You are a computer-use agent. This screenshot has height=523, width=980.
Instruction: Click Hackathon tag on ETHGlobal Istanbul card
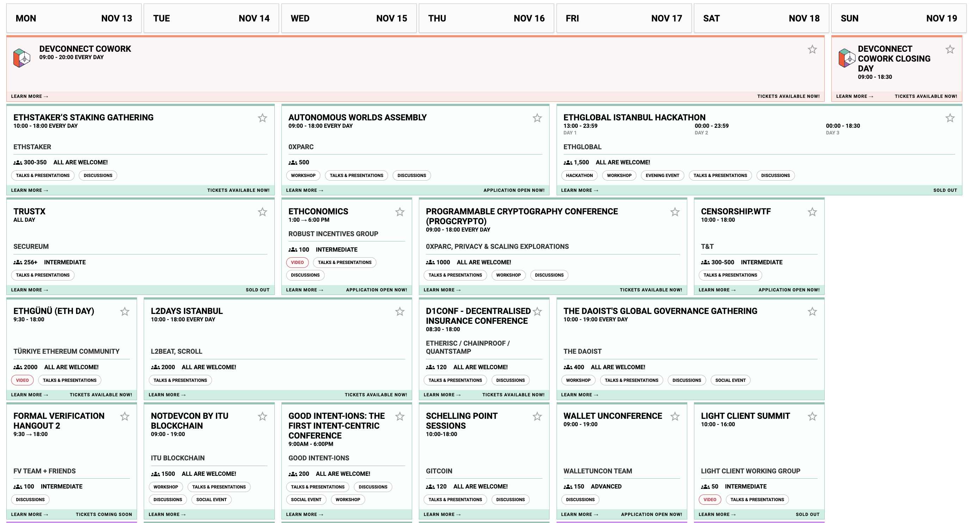tap(579, 176)
